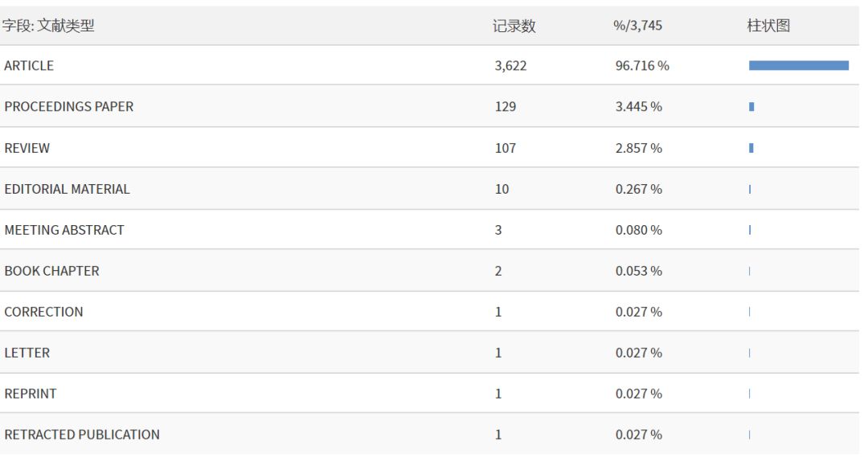Click the 96.716 % percentage value
868x459 pixels.
coord(642,66)
